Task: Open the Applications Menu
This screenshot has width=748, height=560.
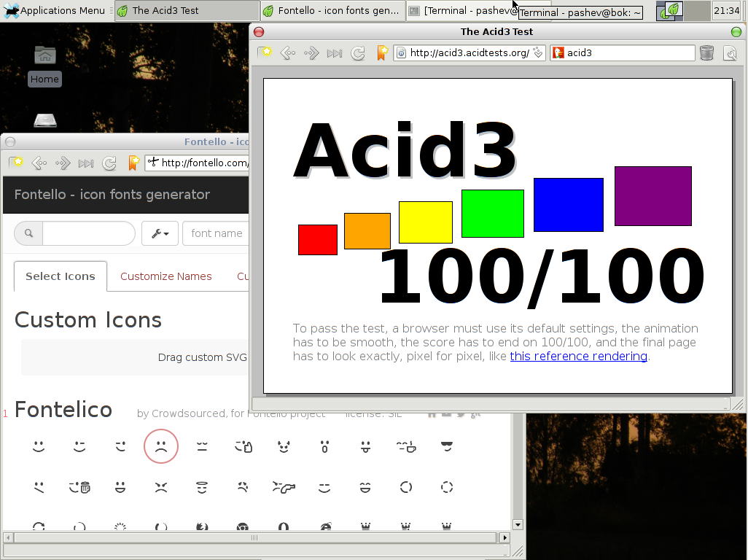Action: coord(54,10)
